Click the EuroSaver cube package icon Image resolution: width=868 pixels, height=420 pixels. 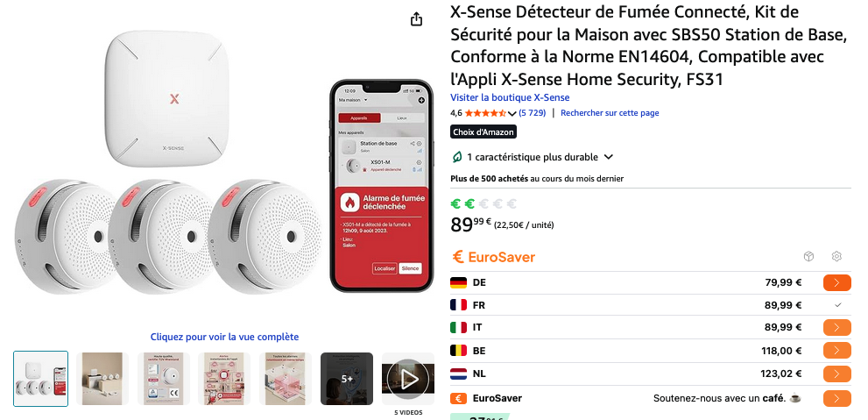[808, 257]
